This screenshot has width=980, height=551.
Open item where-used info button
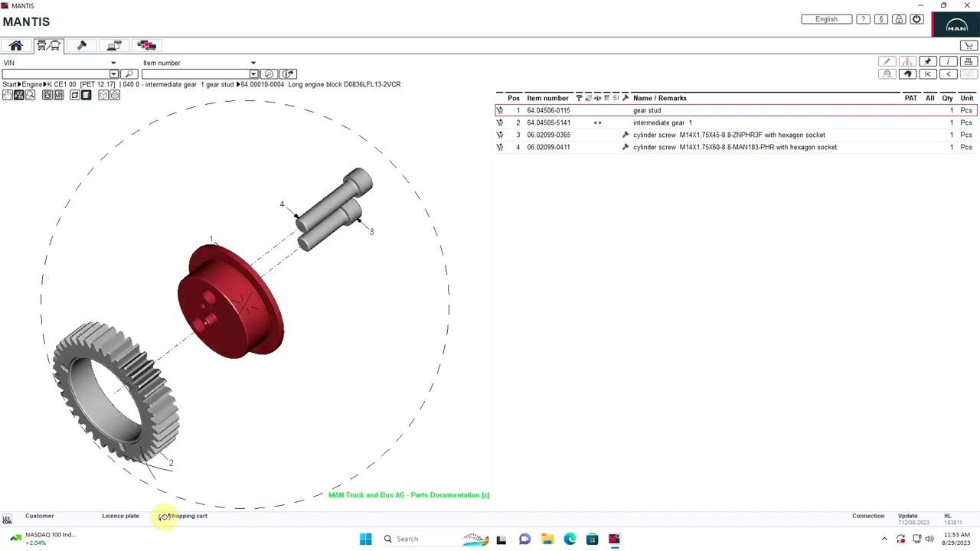288,74
